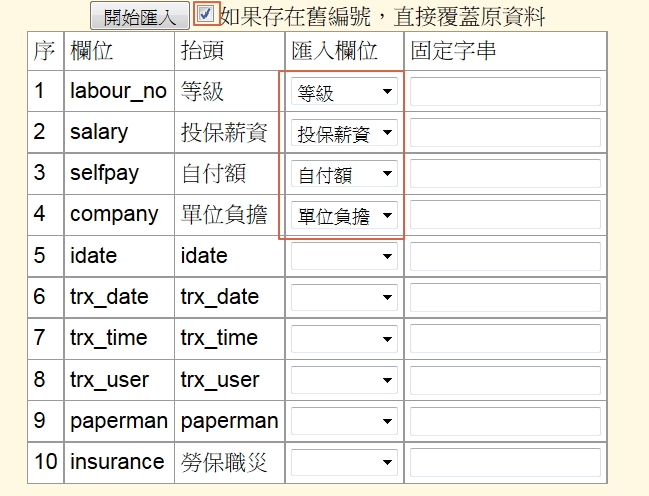
Task: Click the fixed string field for idate
Action: point(505,256)
